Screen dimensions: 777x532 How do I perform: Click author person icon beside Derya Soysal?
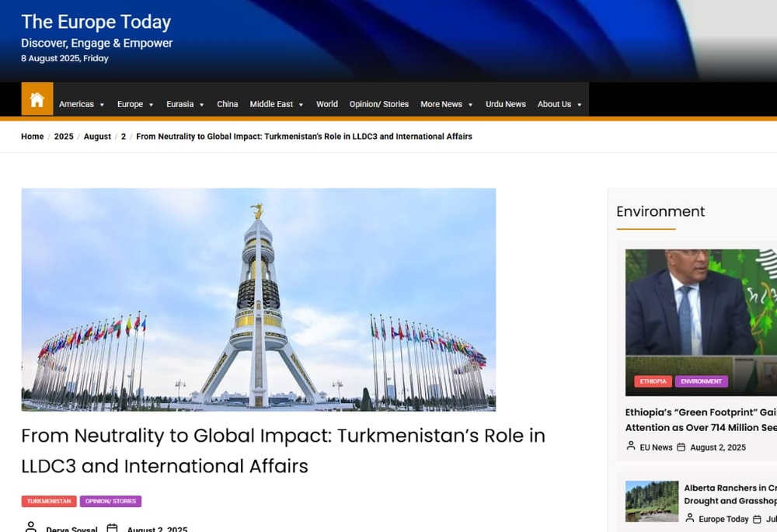tap(30, 528)
